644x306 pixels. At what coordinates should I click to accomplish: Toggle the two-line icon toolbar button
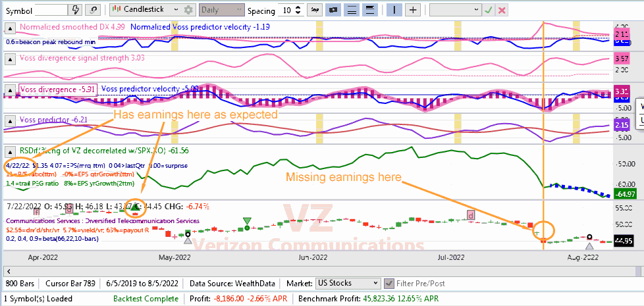352,9
